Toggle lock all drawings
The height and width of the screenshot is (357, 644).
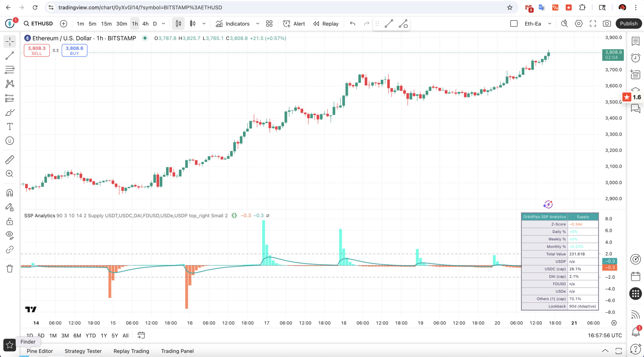click(10, 221)
